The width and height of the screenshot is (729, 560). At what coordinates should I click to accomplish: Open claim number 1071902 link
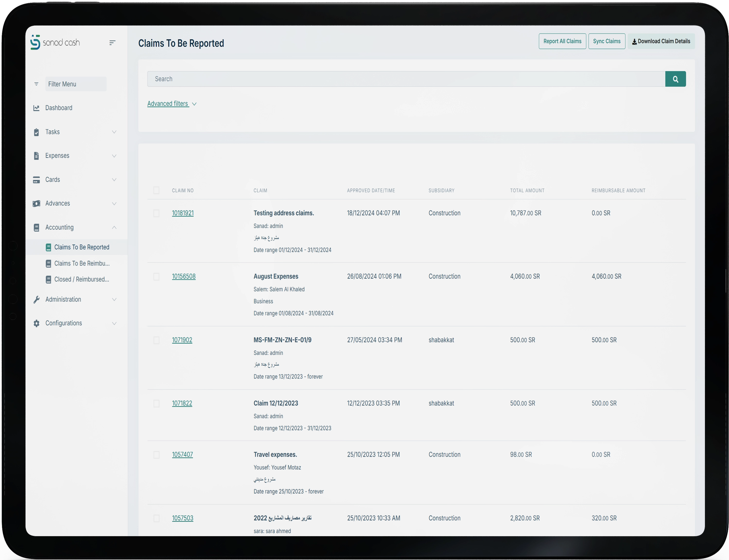point(182,340)
